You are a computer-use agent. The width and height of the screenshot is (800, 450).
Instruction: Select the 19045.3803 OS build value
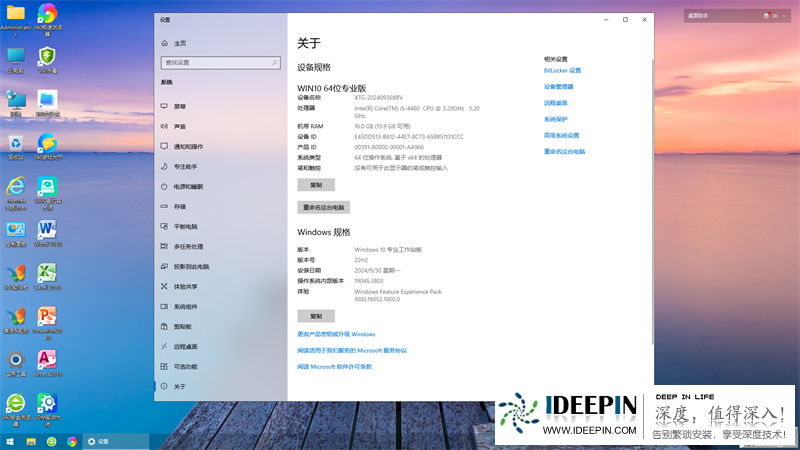point(369,281)
